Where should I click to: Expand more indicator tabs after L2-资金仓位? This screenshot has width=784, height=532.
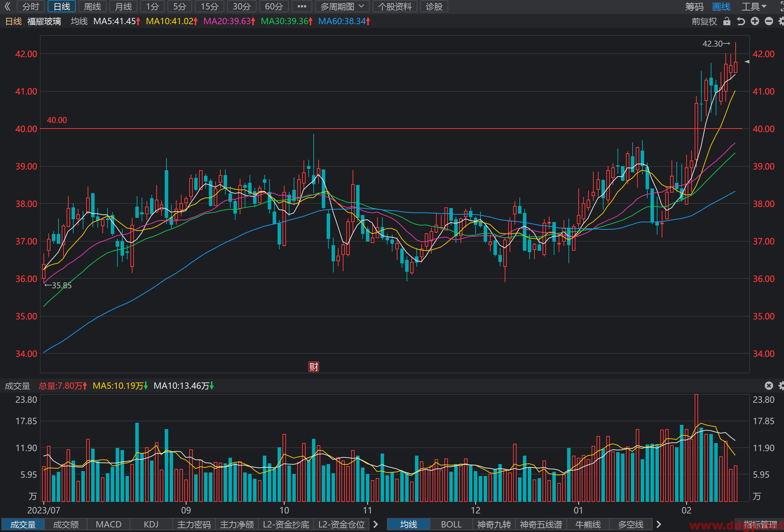(376, 524)
